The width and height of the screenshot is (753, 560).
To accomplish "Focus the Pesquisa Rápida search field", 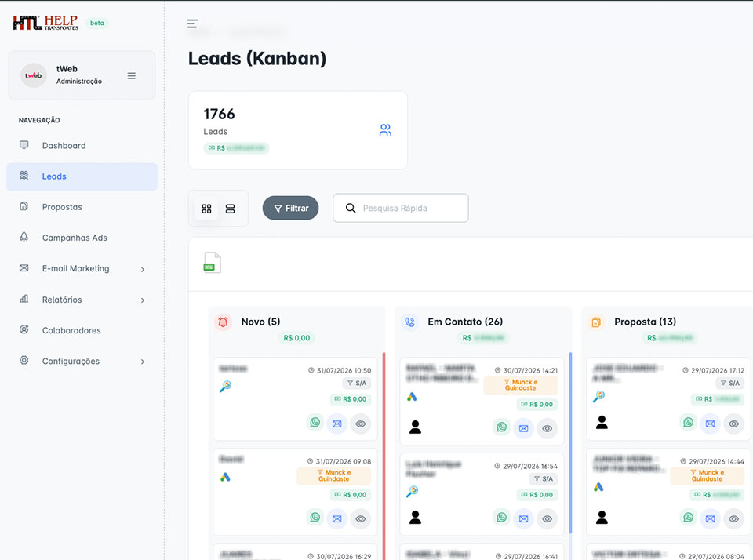I will [401, 208].
